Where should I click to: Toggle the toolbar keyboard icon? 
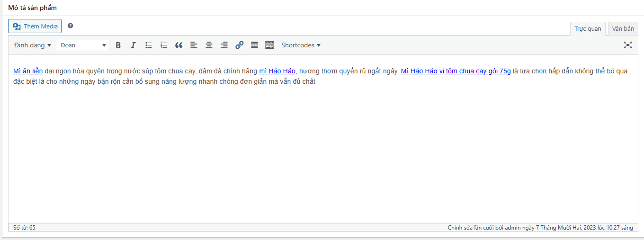pos(269,45)
